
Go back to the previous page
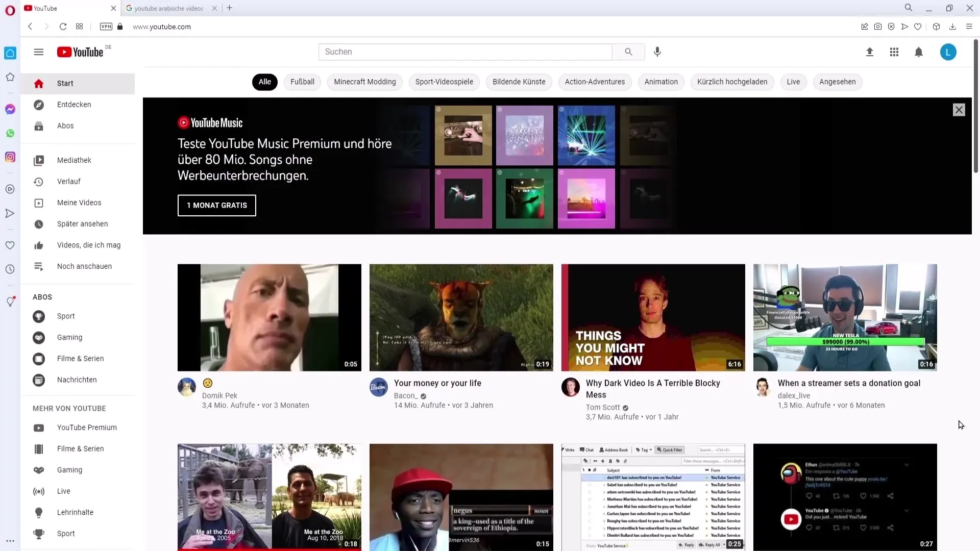(30, 27)
